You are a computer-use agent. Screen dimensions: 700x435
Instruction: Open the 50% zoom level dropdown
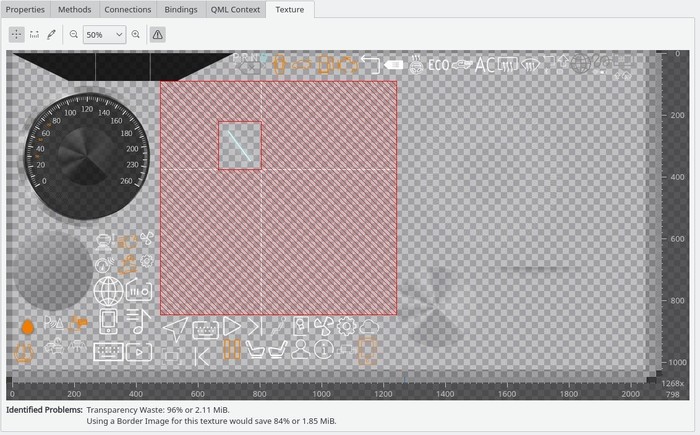coord(104,34)
